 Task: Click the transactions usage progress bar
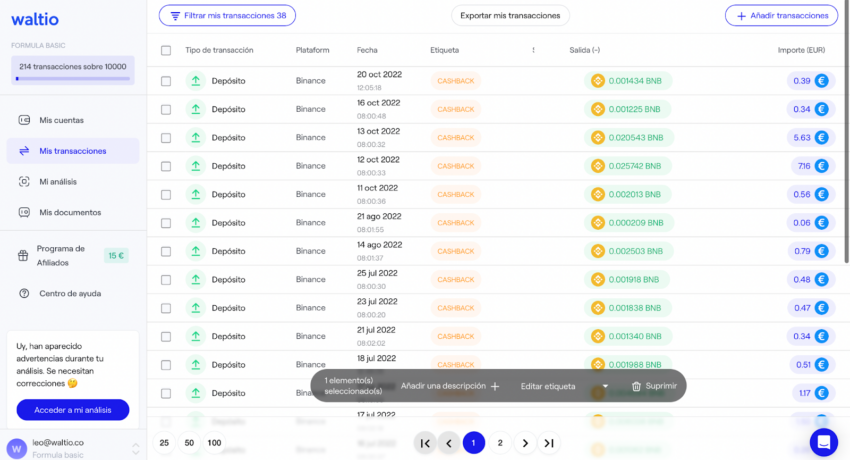tap(72, 77)
